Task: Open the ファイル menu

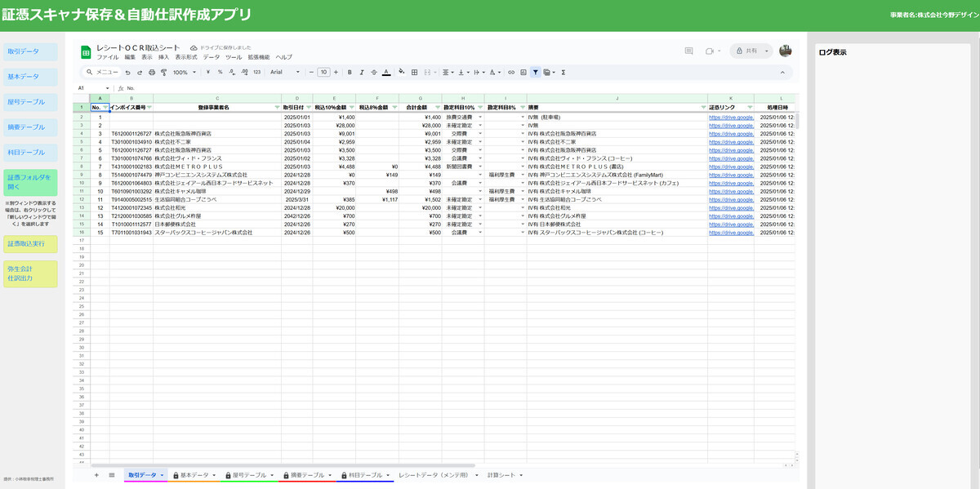Action: (108, 57)
